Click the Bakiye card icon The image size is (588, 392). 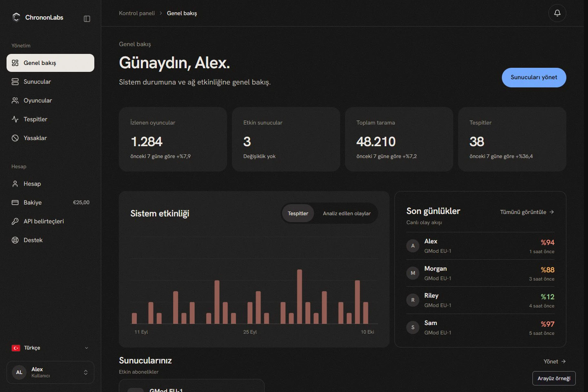coord(15,203)
